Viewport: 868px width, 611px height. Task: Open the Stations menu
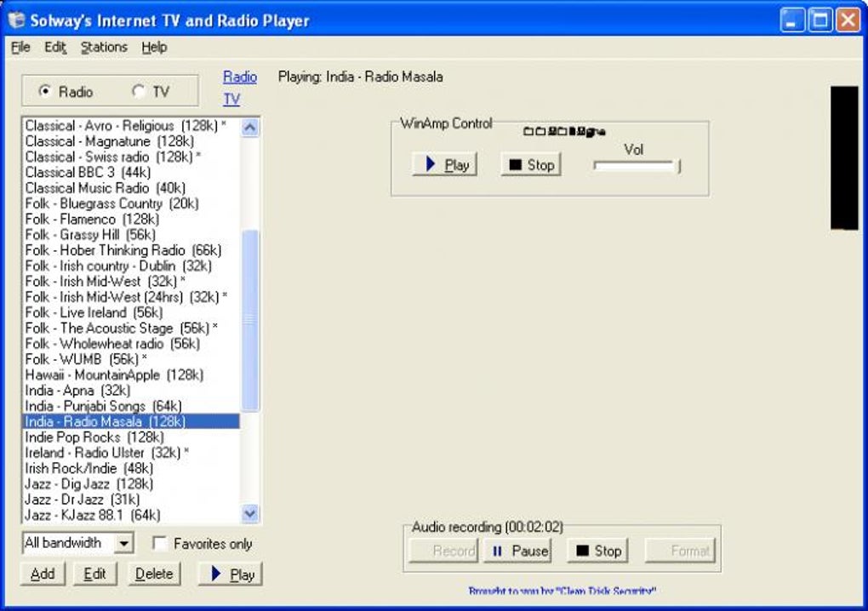click(104, 48)
